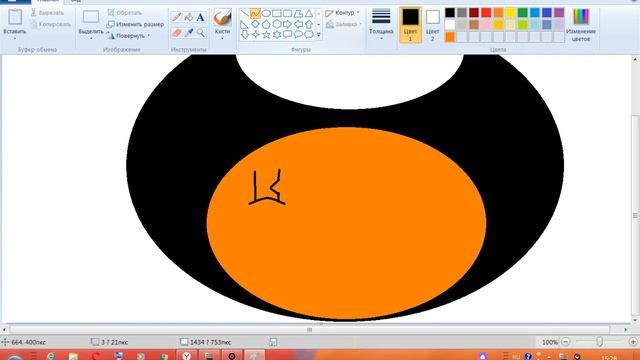
Task: Open the Кисти brushes dropdown arrow
Action: click(222, 38)
